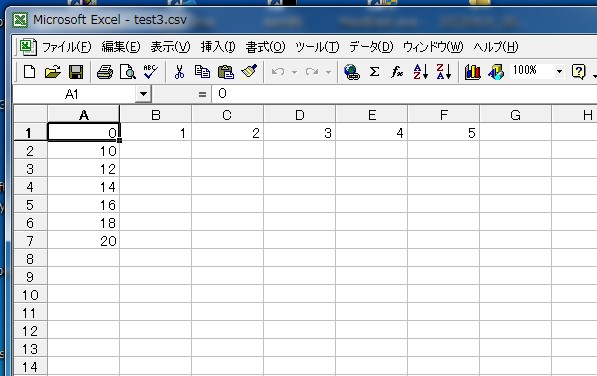
Task: Click the AutoSum sigma icon
Action: pos(374,72)
